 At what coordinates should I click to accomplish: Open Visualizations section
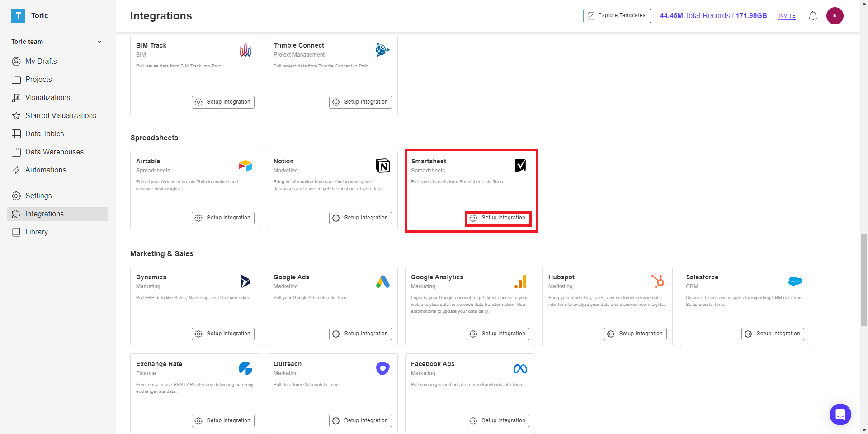pos(58,98)
